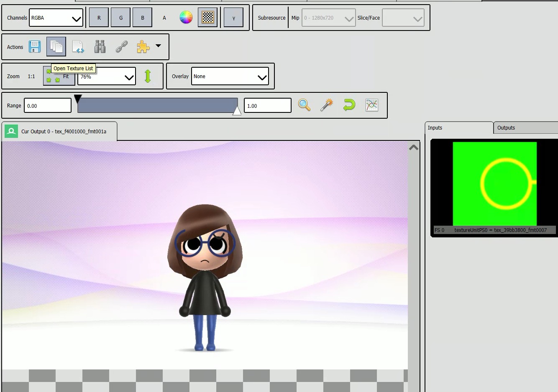Click the binoculars icon in Actions
The height and width of the screenshot is (392, 558).
[x=100, y=47]
